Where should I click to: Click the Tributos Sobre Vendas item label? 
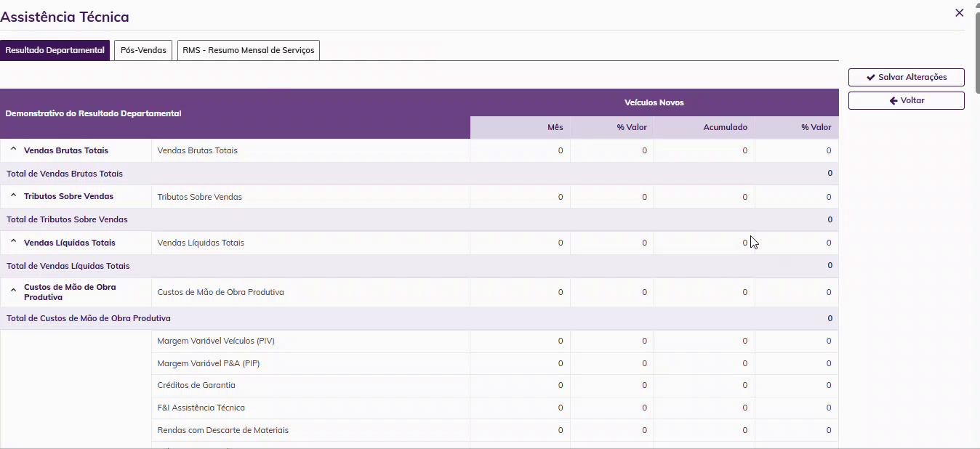click(199, 197)
